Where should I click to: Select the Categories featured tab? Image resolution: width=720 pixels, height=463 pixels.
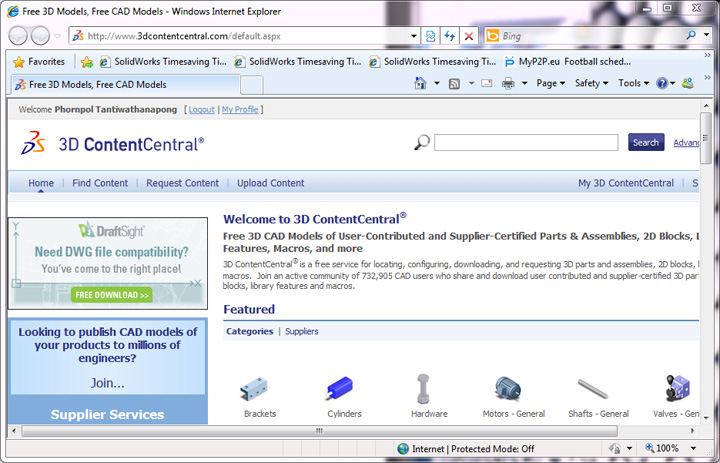[x=249, y=331]
